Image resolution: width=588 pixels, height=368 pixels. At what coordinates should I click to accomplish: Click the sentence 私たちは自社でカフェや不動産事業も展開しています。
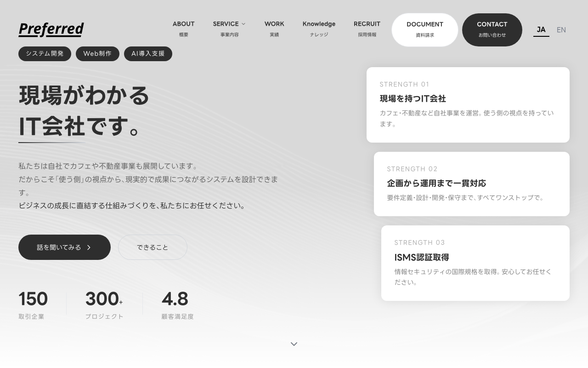[x=108, y=166]
